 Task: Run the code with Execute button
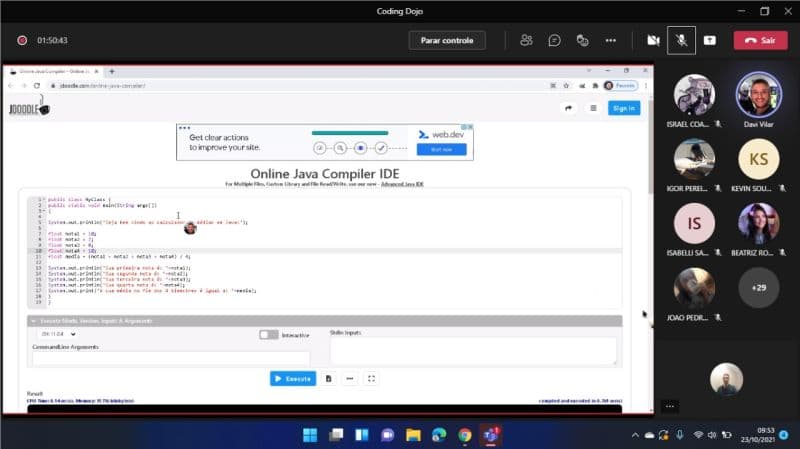click(x=293, y=379)
